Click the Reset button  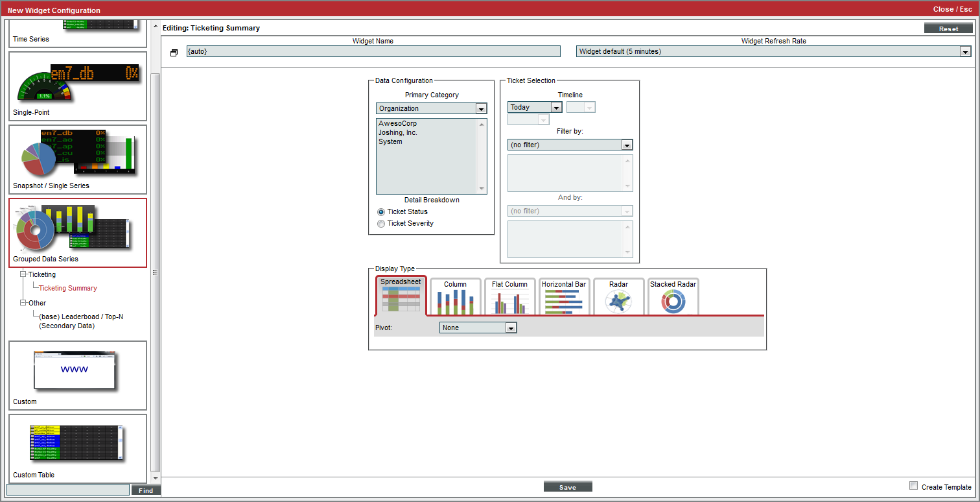point(948,29)
